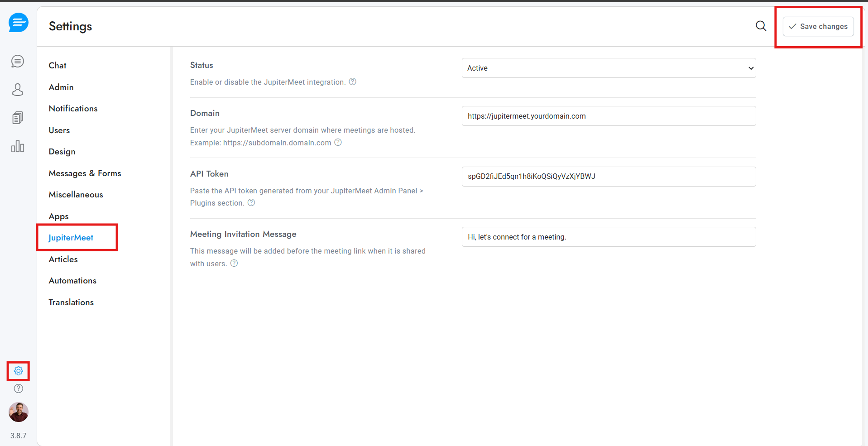Open the Chat settings tab
Viewport: 868px width, 446px height.
[x=58, y=66]
